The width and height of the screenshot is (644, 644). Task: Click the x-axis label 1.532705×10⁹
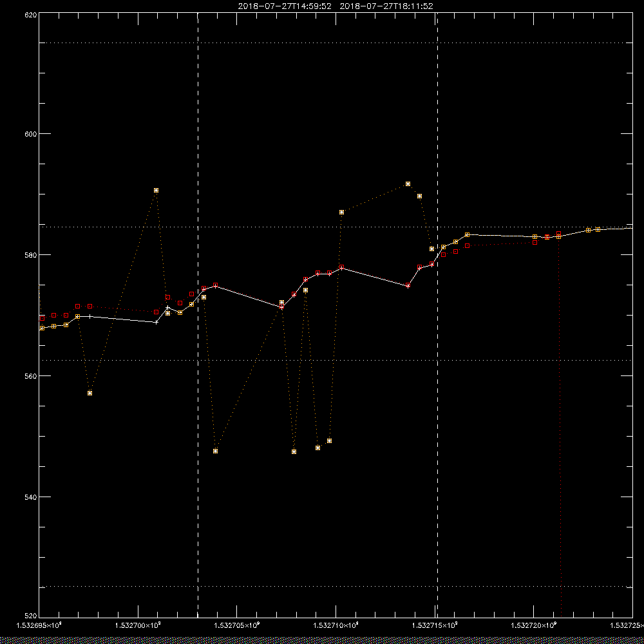[x=237, y=625]
